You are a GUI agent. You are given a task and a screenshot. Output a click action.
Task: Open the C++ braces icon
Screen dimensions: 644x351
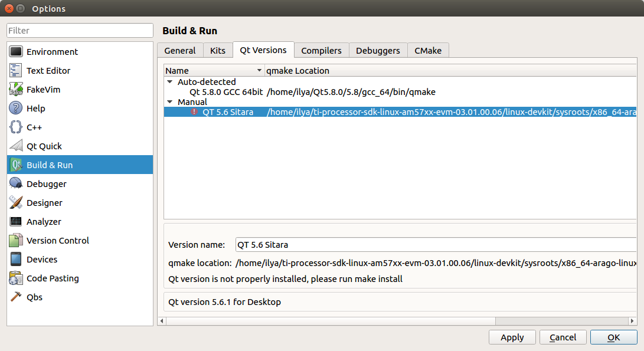[16, 127]
